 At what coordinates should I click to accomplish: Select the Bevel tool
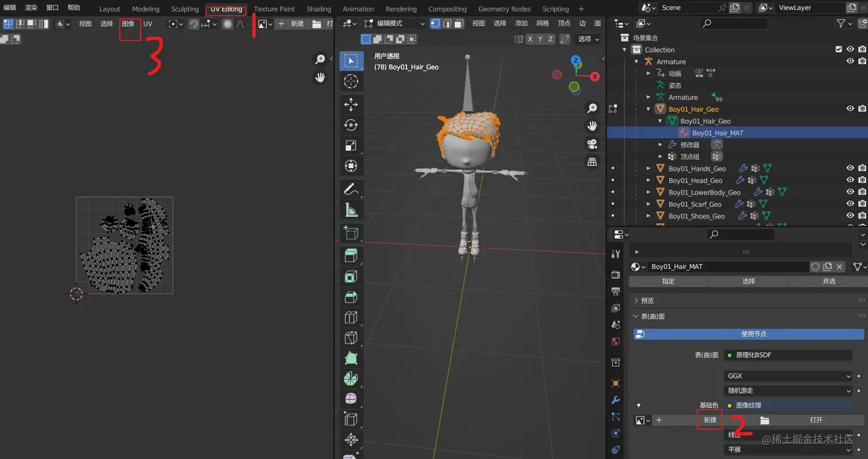click(x=351, y=297)
